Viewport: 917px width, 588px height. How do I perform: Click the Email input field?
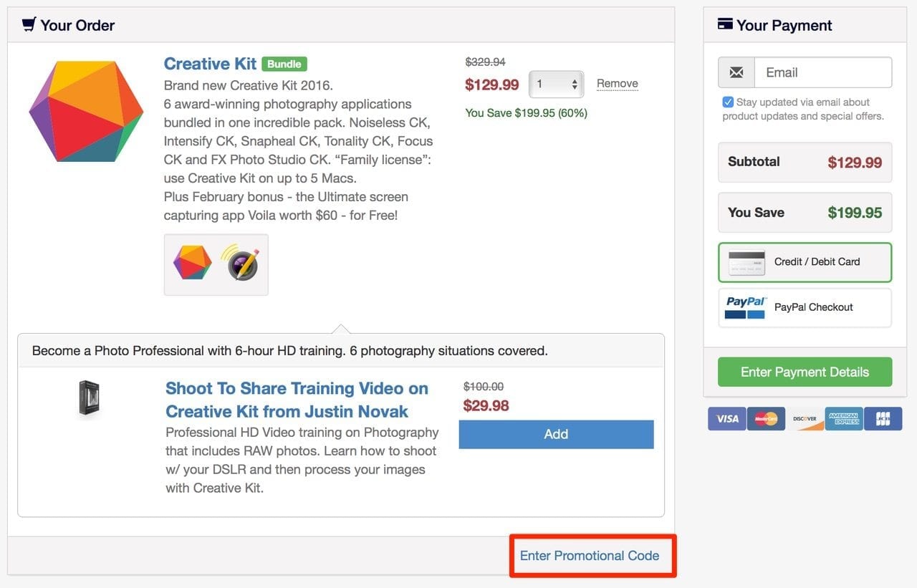coord(823,72)
